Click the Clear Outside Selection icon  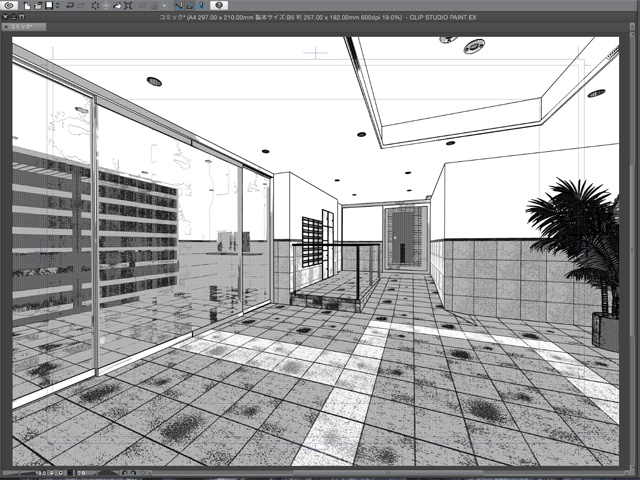tap(106, 5)
